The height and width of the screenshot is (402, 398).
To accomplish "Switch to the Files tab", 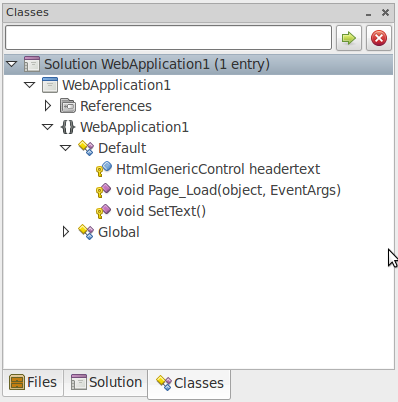I will 33,382.
